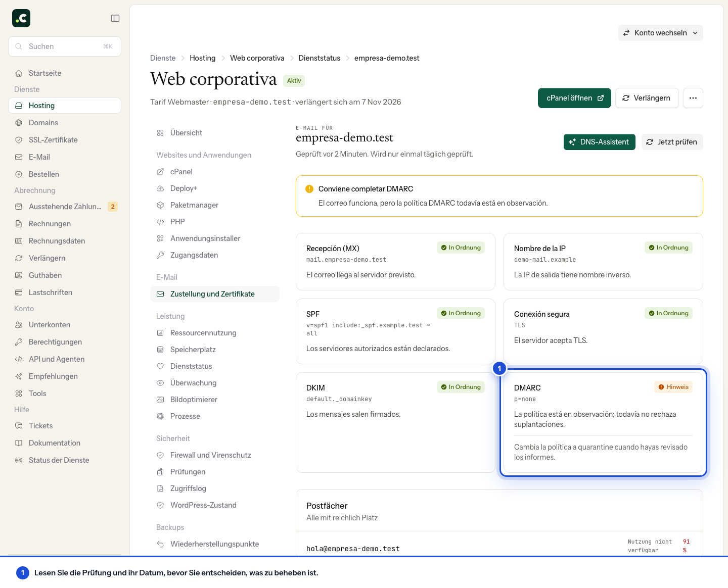Click the Anwendungsinstaller icon
This screenshot has height=588, width=728.
[x=160, y=238]
